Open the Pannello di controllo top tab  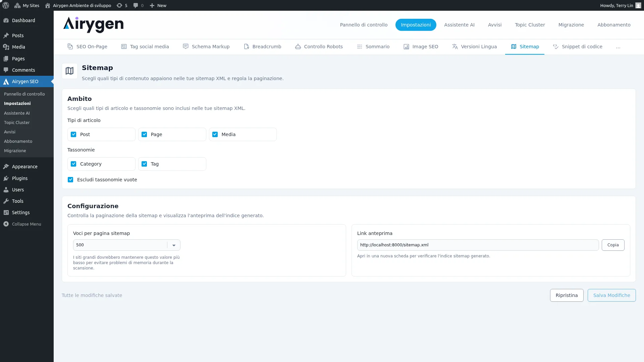tap(364, 25)
